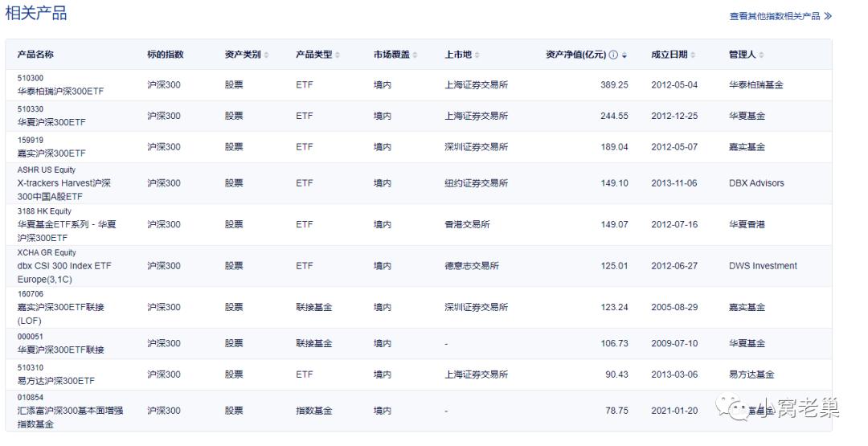The width and height of the screenshot is (868, 446).
Task: Open product 易方达沪深300ETF
Action: coord(56,381)
